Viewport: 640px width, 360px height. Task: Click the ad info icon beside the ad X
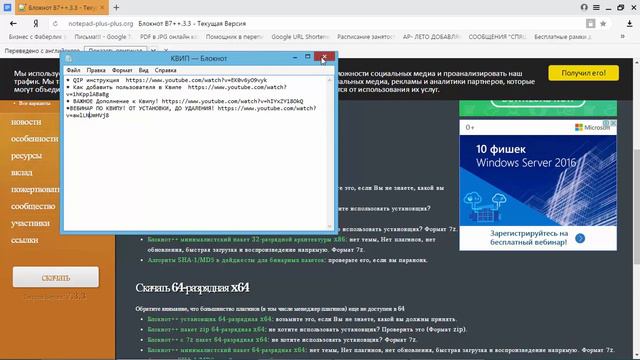(607, 123)
